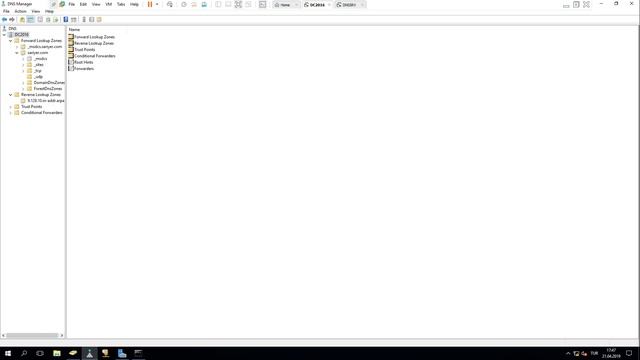Open the Windows Start menu
Viewport: 640px width, 360px height.
pos(8,353)
